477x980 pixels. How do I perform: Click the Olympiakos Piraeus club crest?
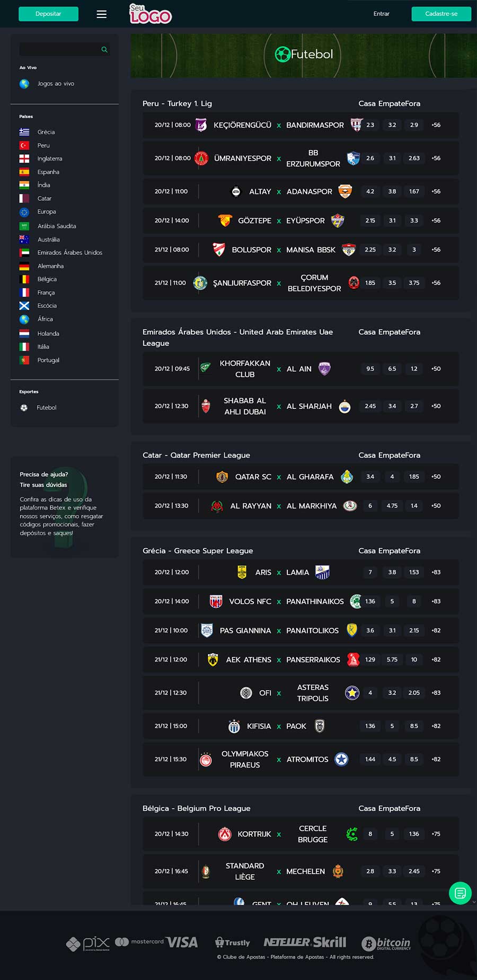pyautogui.click(x=206, y=760)
